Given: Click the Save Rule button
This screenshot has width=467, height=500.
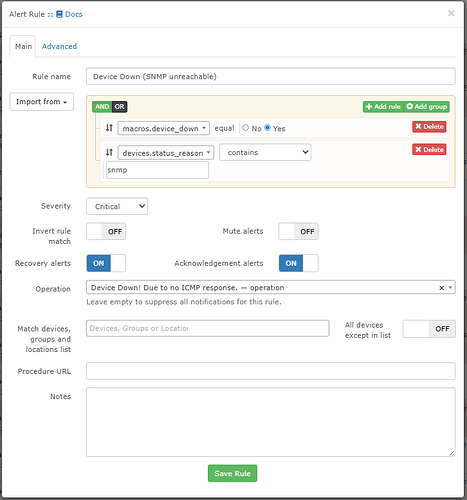Looking at the screenshot, I should [x=232, y=473].
